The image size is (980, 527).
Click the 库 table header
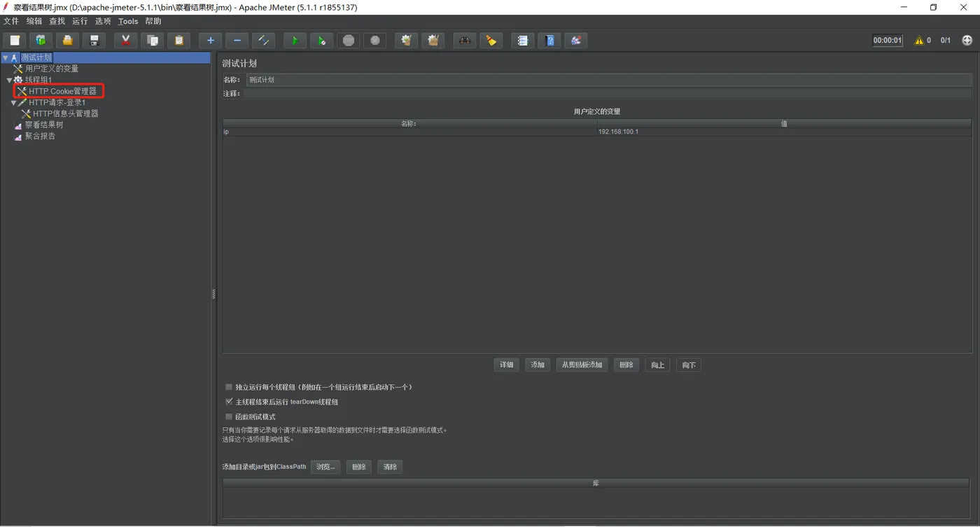596,484
